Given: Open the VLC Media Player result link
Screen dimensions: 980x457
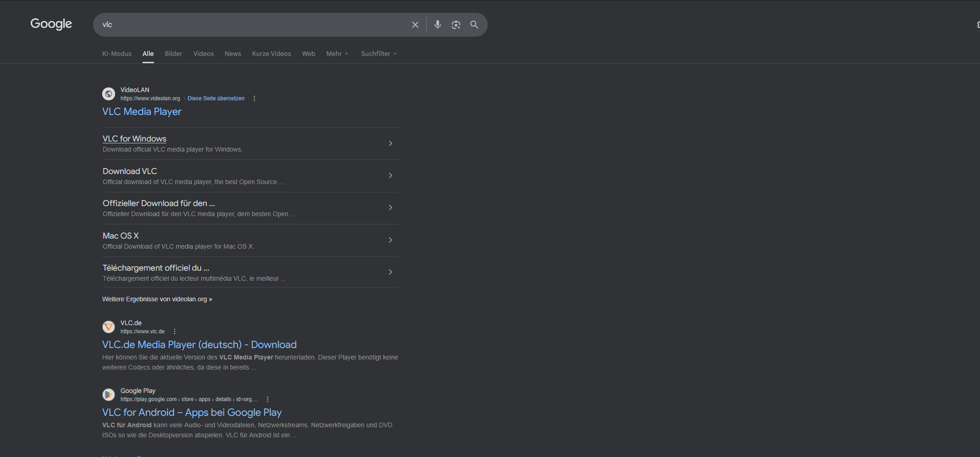Looking at the screenshot, I should point(142,112).
